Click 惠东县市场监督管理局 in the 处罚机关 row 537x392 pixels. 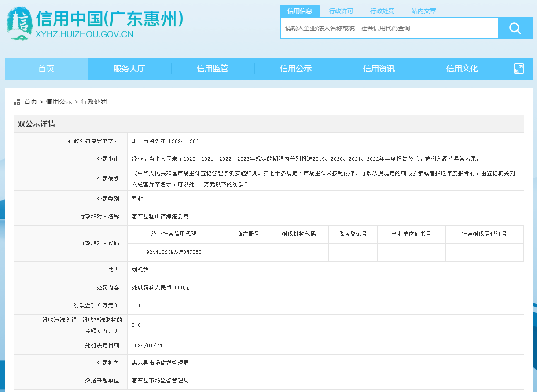pos(160,363)
